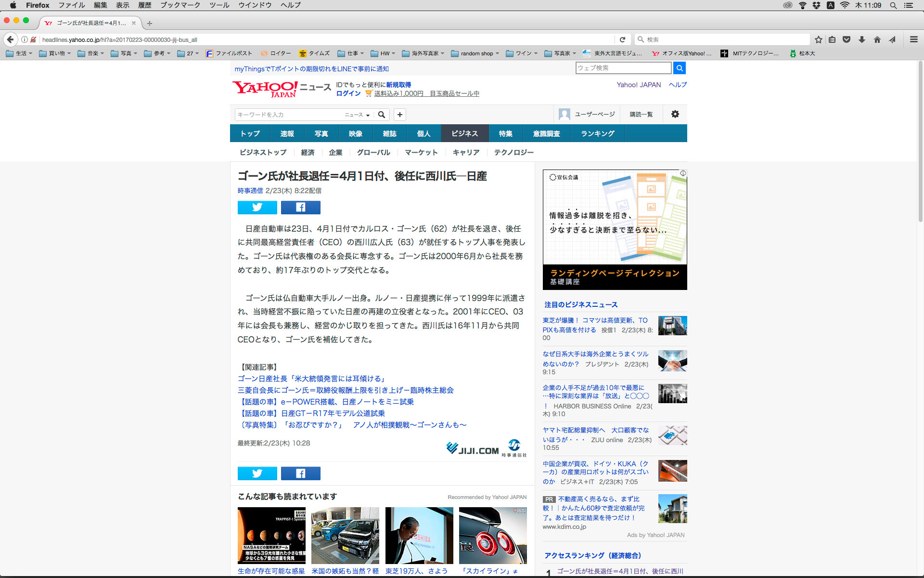Click the Firefox reload page icon
Viewport: 924px width, 578px height.
point(622,39)
